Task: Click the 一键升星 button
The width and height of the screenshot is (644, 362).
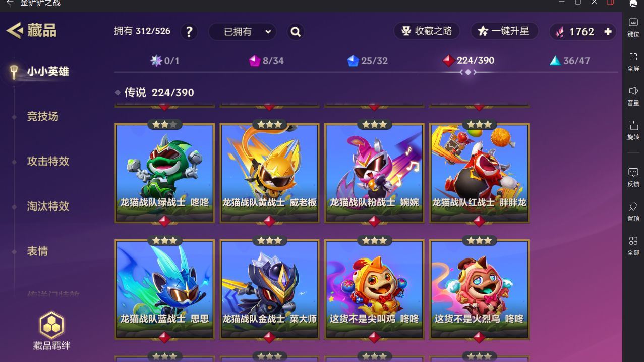Action: pyautogui.click(x=504, y=31)
